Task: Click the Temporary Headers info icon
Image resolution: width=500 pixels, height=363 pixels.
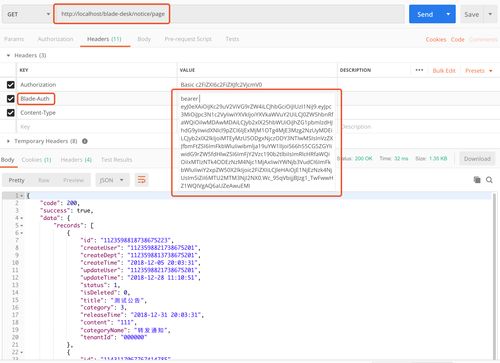Action: [85, 141]
